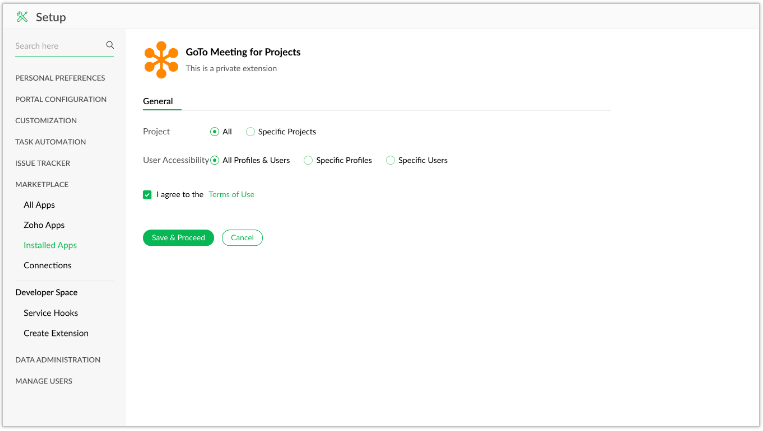
Task: Expand the Personal Preferences section
Action: pyautogui.click(x=60, y=78)
